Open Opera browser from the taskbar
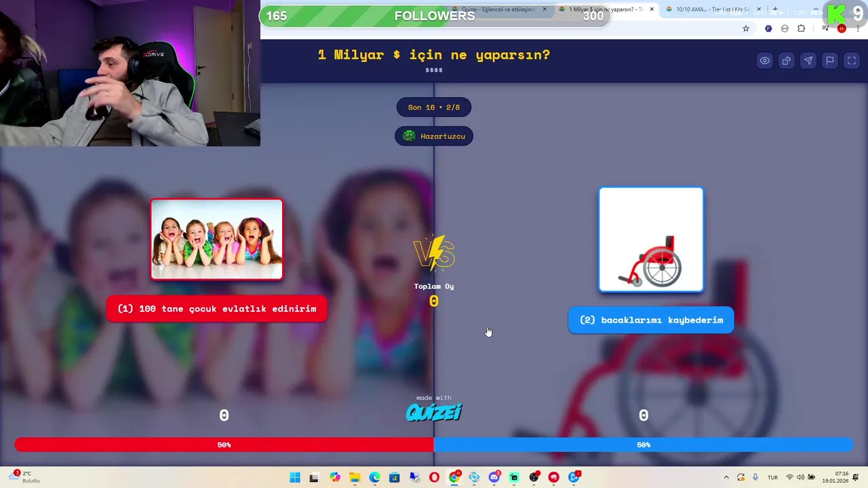868x488 pixels. coord(434,478)
